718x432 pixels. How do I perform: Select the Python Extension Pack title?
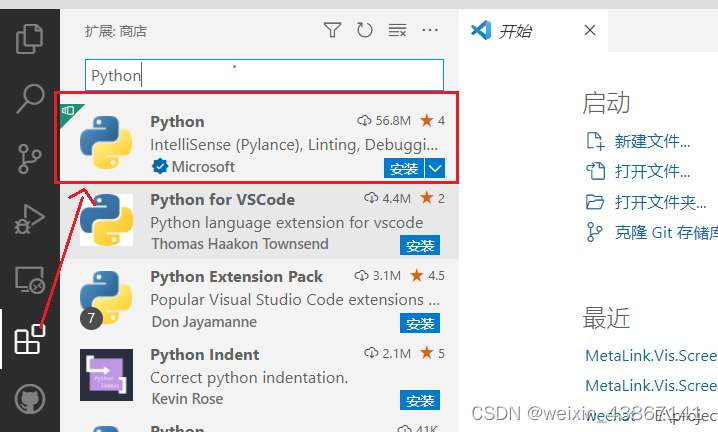point(236,277)
